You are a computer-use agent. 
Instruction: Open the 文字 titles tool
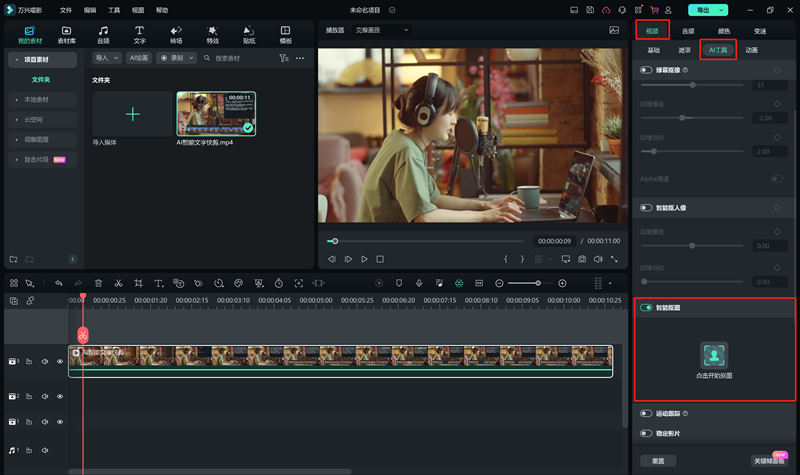[x=139, y=35]
